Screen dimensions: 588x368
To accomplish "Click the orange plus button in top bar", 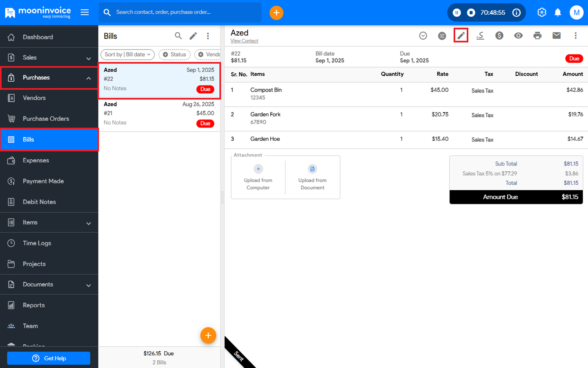I will tap(276, 13).
